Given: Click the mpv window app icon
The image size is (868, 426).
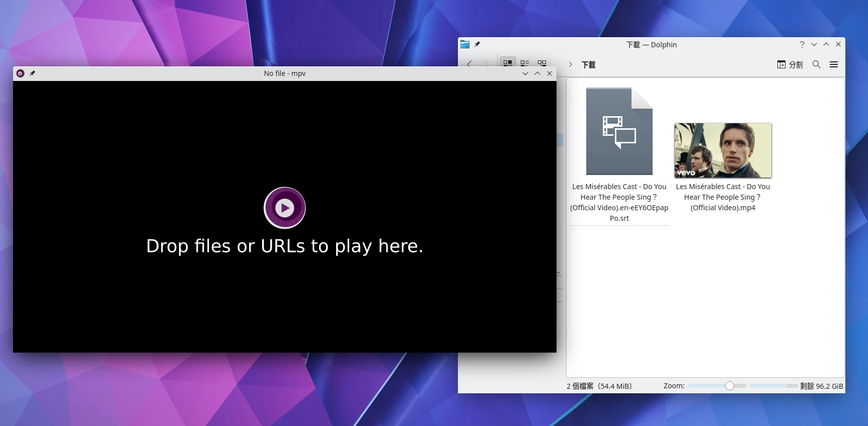Looking at the screenshot, I should coord(20,73).
